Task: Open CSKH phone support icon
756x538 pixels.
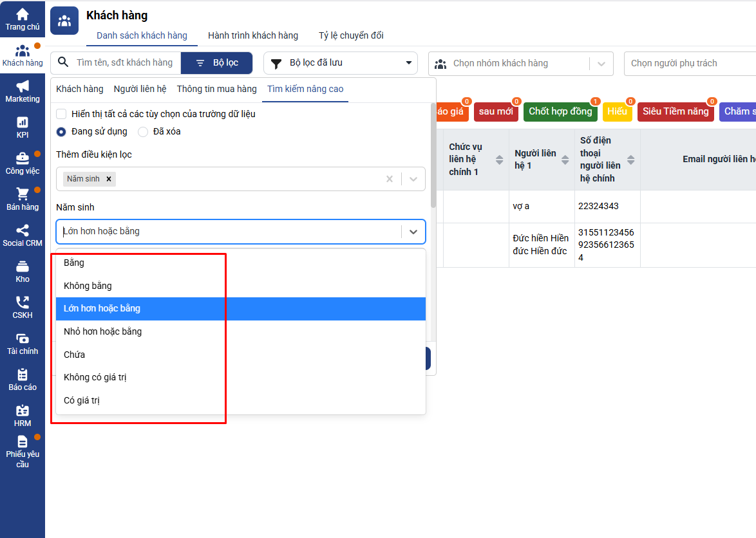Action: click(22, 302)
